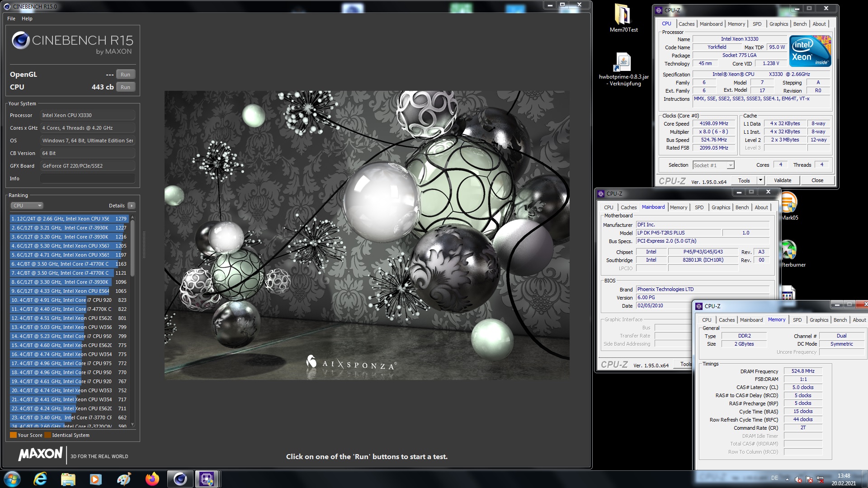Launch Firefox from the taskbar

click(x=152, y=479)
